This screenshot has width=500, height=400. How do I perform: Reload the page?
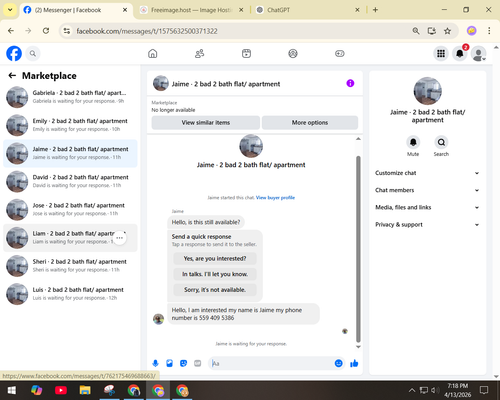click(46, 31)
